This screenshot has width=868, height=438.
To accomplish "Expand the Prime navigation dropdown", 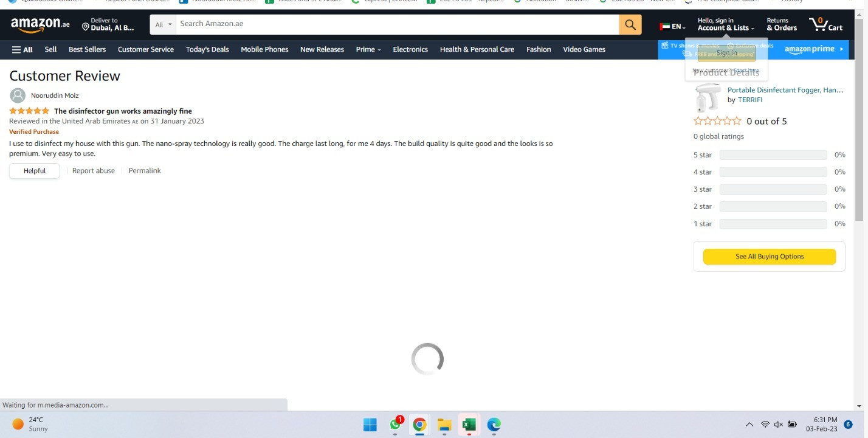I will [x=368, y=49].
